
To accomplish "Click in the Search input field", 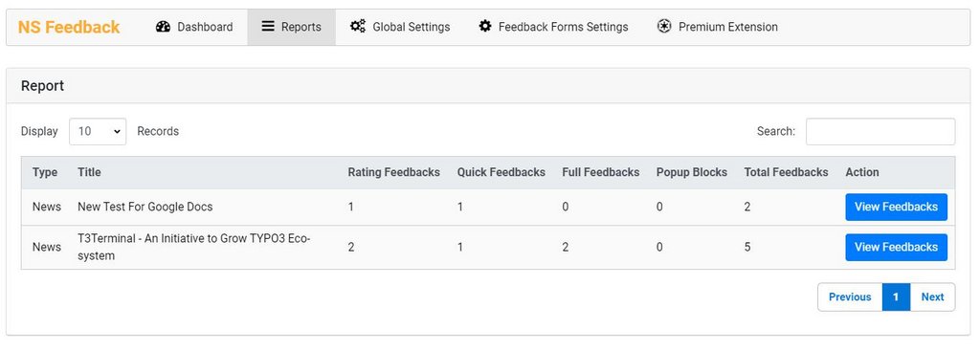I will coord(880,132).
